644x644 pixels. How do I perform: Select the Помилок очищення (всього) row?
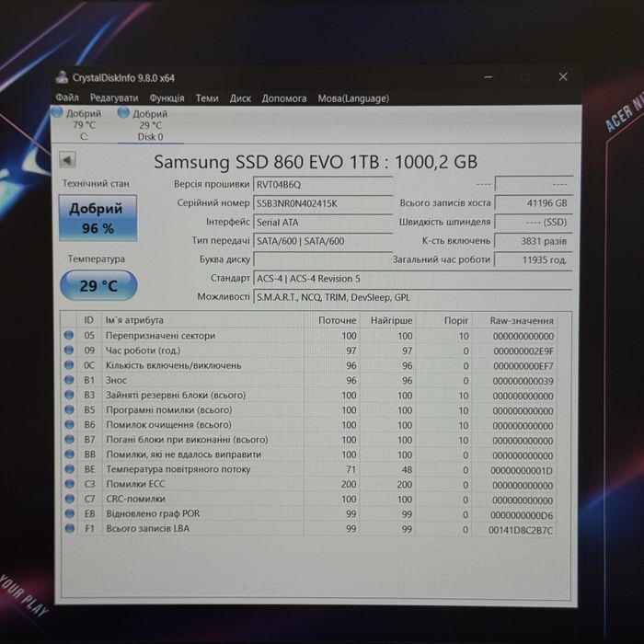point(309,425)
